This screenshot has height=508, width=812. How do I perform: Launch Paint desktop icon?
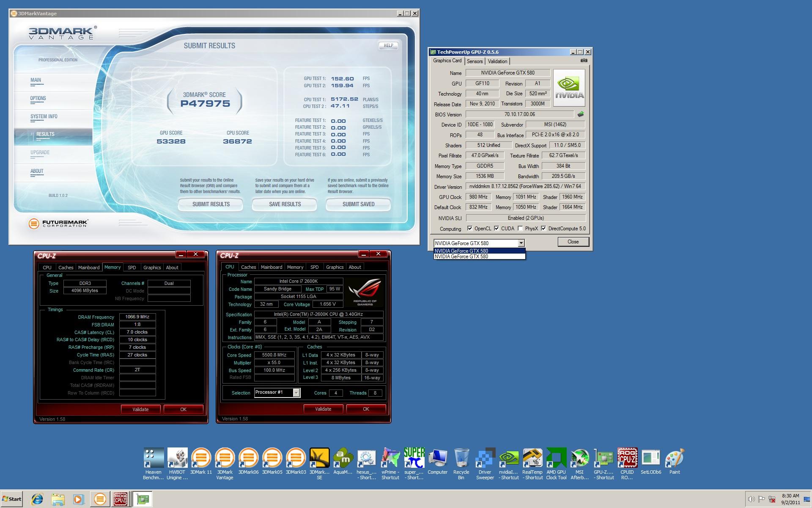[675, 461]
